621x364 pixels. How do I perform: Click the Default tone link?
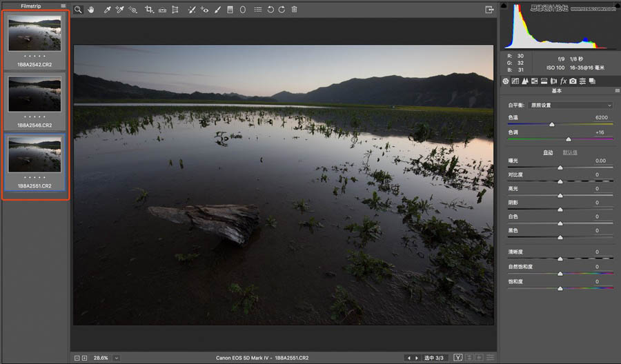(569, 152)
